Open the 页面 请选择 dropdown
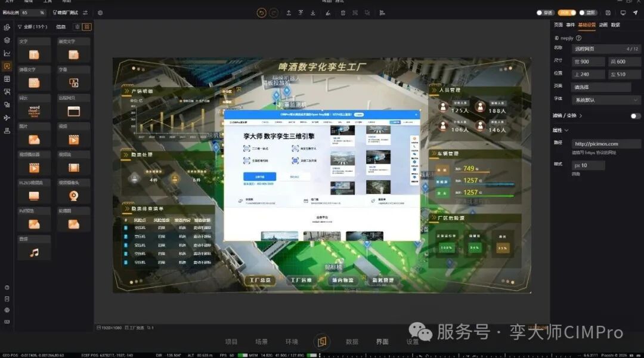Screen dimensions: 644x358 (x=601, y=87)
